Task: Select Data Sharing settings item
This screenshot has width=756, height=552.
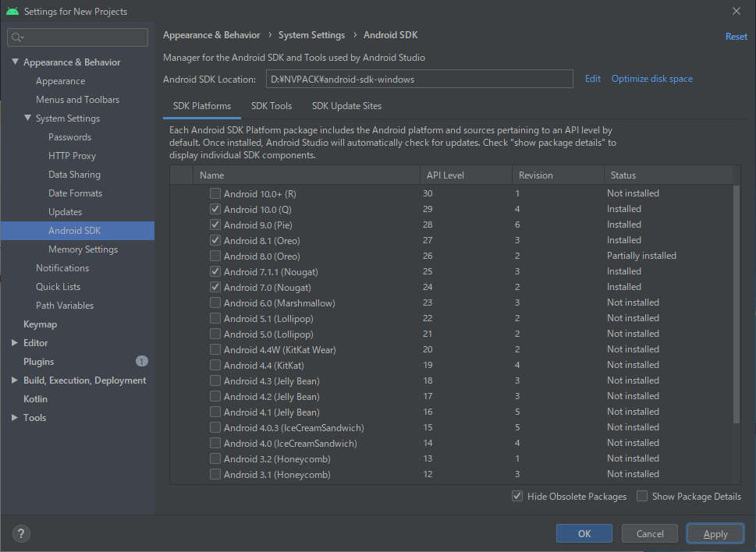Action: 74,175
